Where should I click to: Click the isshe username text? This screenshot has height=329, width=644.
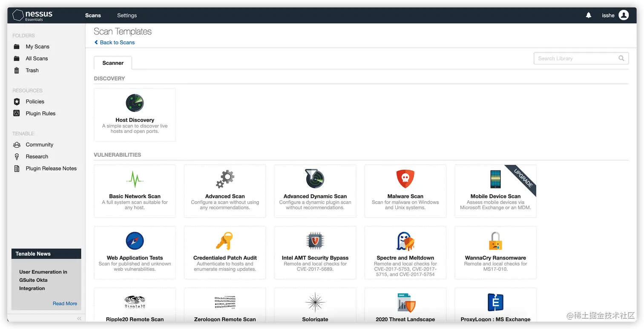[608, 15]
